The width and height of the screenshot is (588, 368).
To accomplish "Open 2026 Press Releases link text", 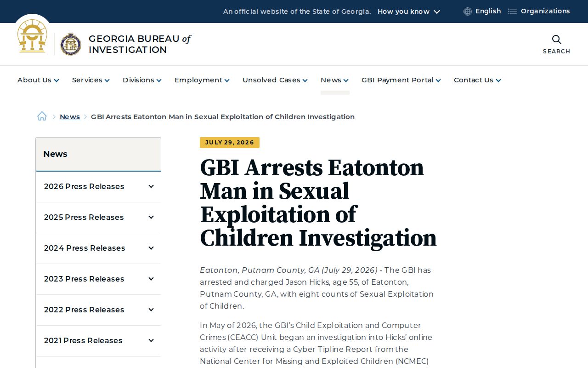I will click(84, 186).
